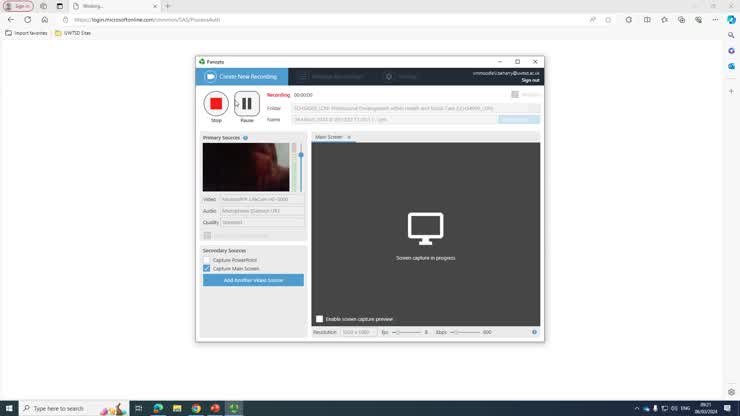Tick Enable screen capture preview checkbox
Viewport: 740px width, 416px height.
point(320,319)
